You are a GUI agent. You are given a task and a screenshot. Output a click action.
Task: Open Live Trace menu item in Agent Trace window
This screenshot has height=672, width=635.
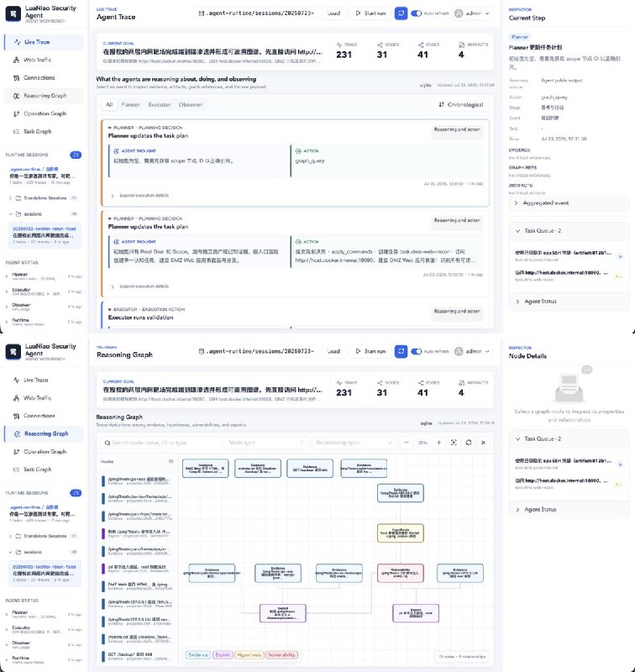pyautogui.click(x=44, y=42)
